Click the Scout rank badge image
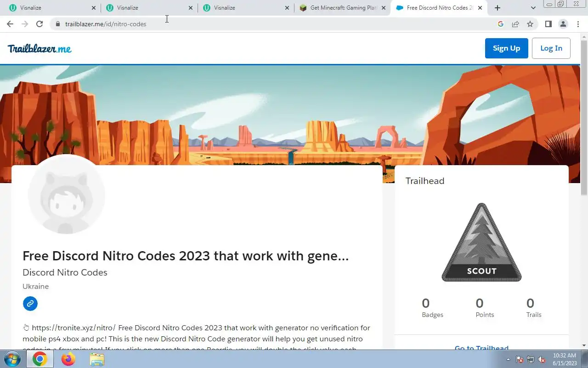The image size is (588, 368). tap(481, 242)
